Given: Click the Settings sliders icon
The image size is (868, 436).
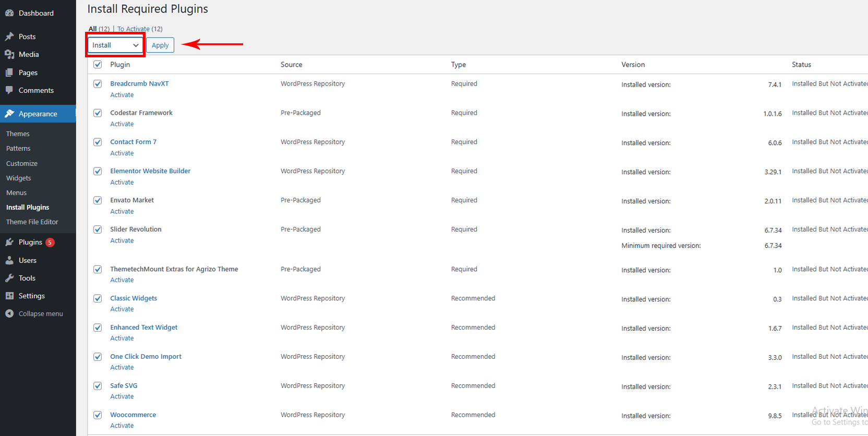Looking at the screenshot, I should coord(9,296).
